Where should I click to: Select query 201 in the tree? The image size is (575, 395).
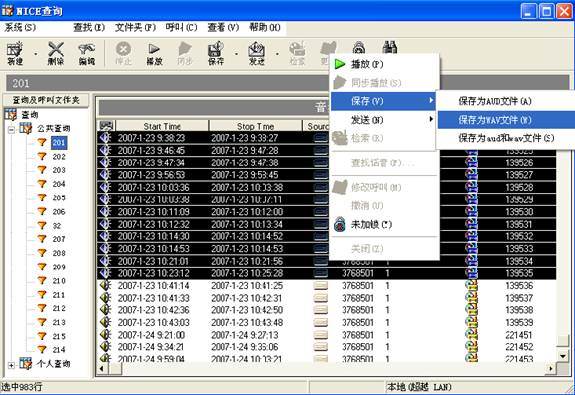coord(59,142)
